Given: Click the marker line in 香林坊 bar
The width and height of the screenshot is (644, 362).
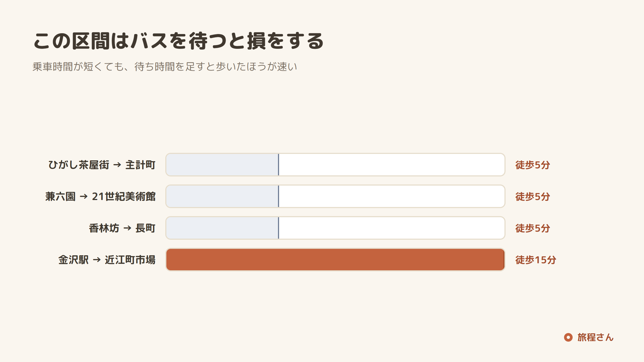Looking at the screenshot, I should pos(279,228).
